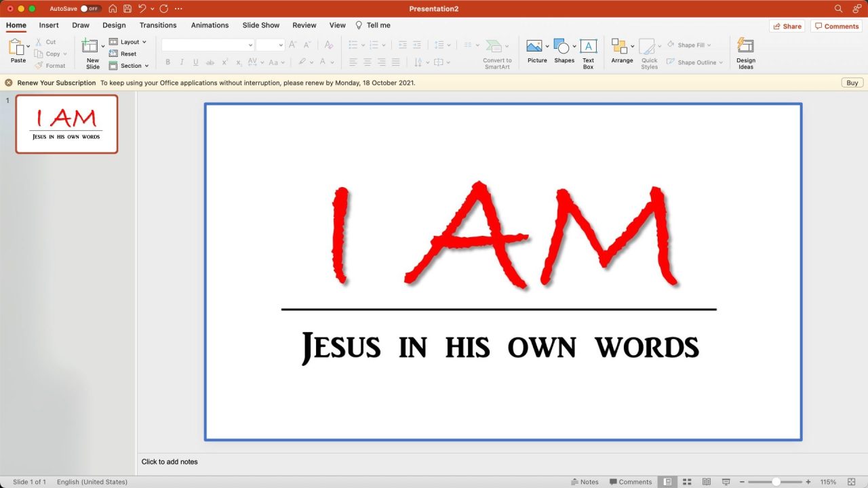The width and height of the screenshot is (868, 488).
Task: Toggle Italic formatting
Action: (182, 62)
